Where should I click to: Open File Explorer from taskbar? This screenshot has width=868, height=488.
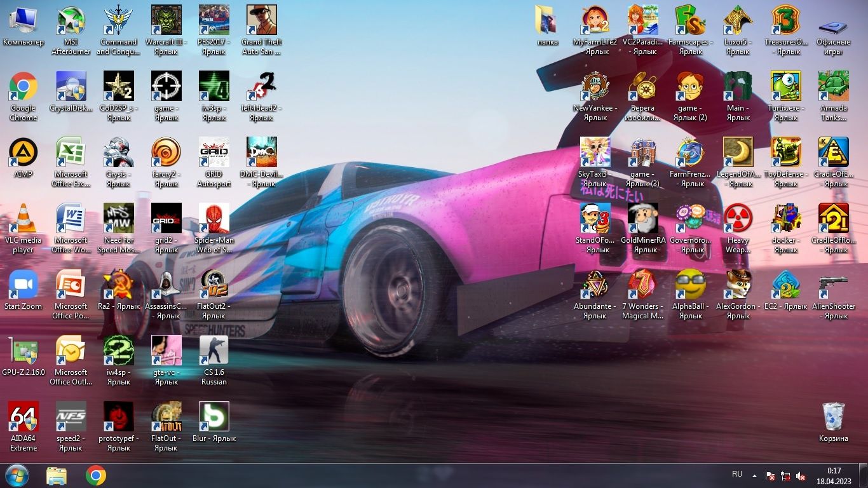coord(57,475)
